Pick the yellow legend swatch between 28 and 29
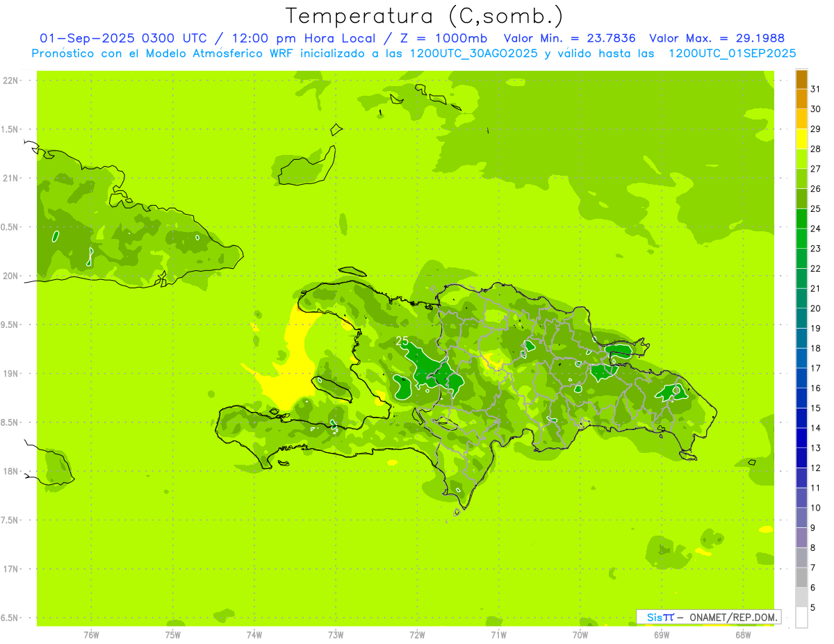 (801, 139)
